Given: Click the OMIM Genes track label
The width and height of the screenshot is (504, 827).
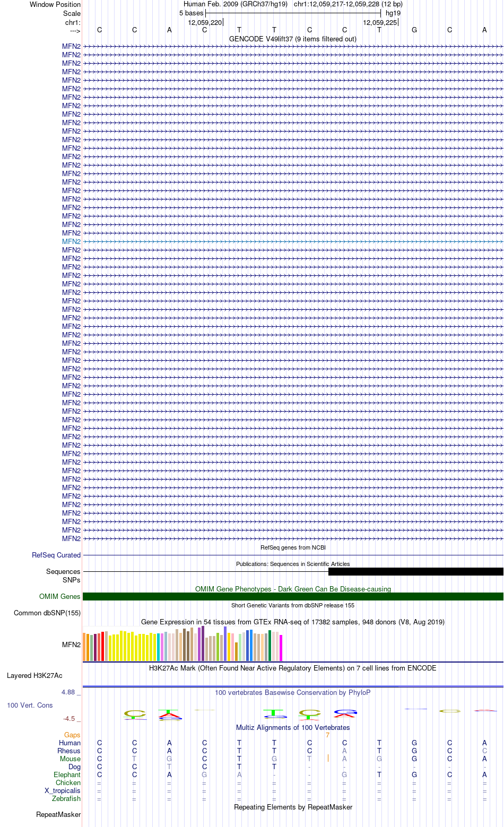Looking at the screenshot, I should [x=60, y=596].
